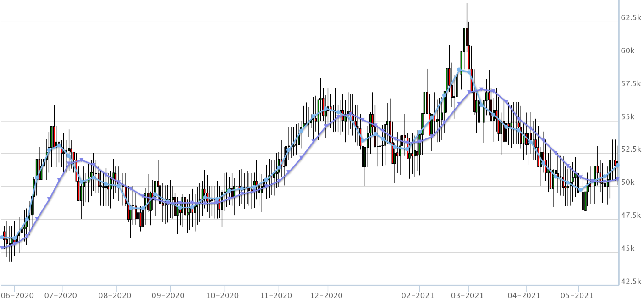644x304 pixels.
Task: Click the first purple triangle marker at chart's left end
Action: (x=2, y=248)
